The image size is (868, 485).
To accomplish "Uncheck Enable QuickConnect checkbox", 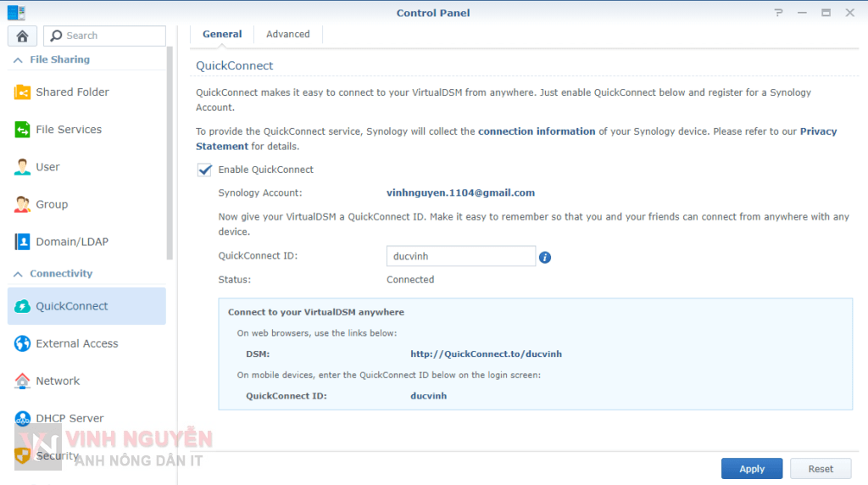I will click(204, 170).
